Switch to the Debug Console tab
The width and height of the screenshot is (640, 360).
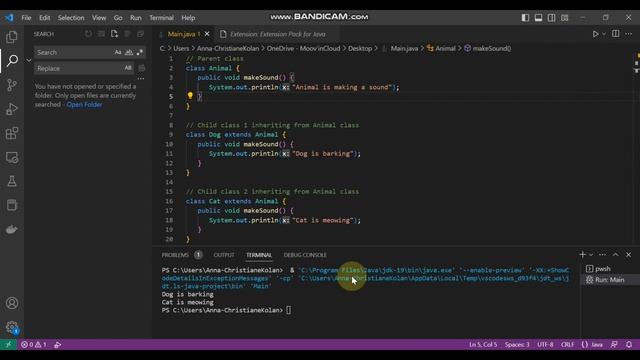tap(305, 255)
